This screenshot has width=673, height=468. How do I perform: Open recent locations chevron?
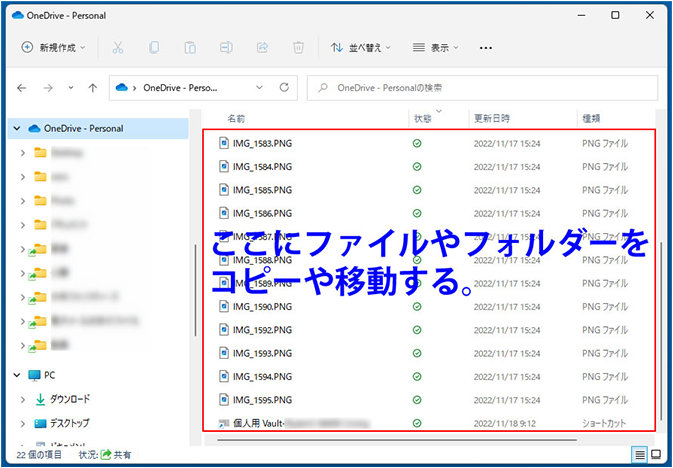(x=71, y=88)
